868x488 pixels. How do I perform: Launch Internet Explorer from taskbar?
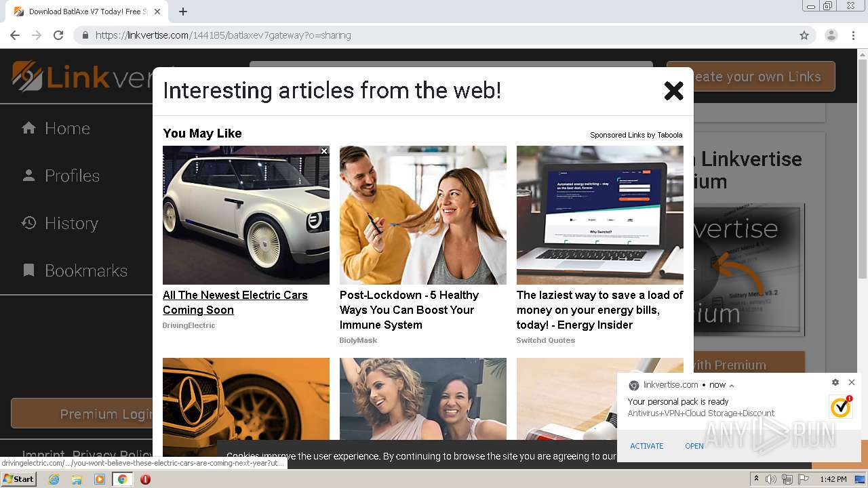54,479
